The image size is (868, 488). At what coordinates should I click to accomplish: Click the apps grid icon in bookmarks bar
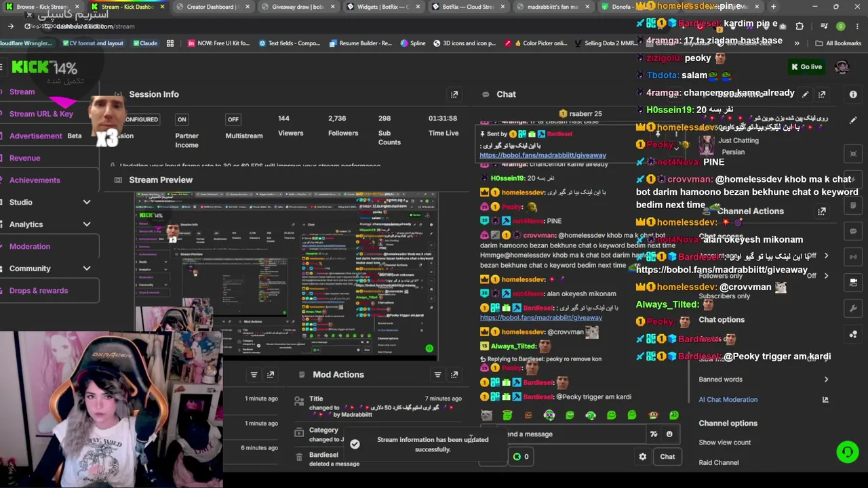coord(170,43)
